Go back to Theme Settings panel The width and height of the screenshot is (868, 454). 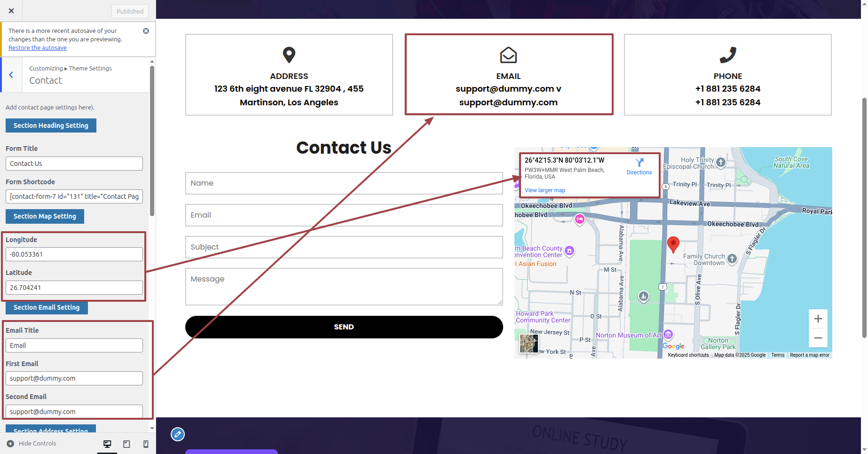11,75
